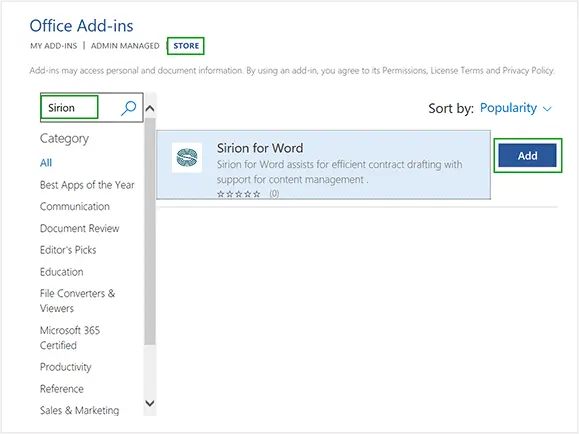579x434 pixels.
Task: Click the Sirion for Word logo icon
Action: tap(187, 158)
